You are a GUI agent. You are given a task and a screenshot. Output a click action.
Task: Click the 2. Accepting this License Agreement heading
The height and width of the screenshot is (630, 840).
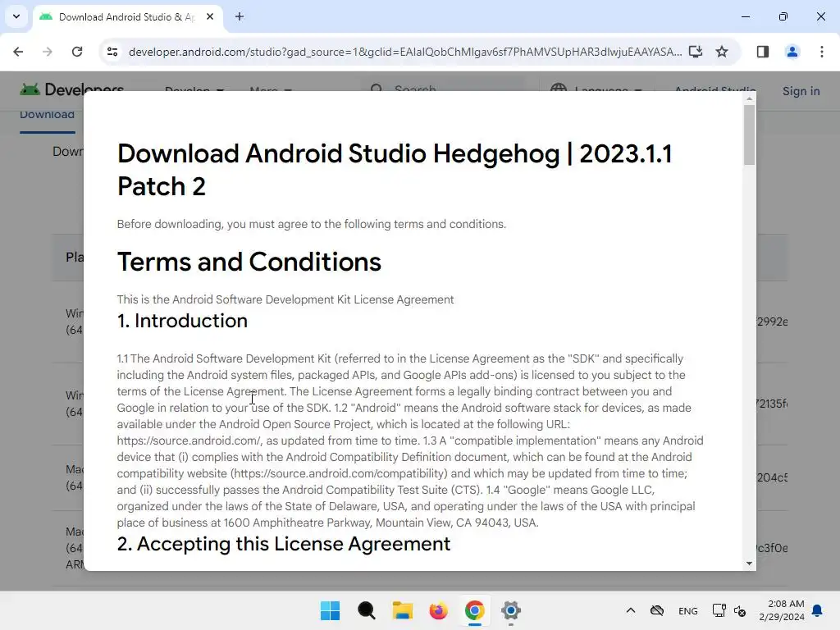(283, 544)
